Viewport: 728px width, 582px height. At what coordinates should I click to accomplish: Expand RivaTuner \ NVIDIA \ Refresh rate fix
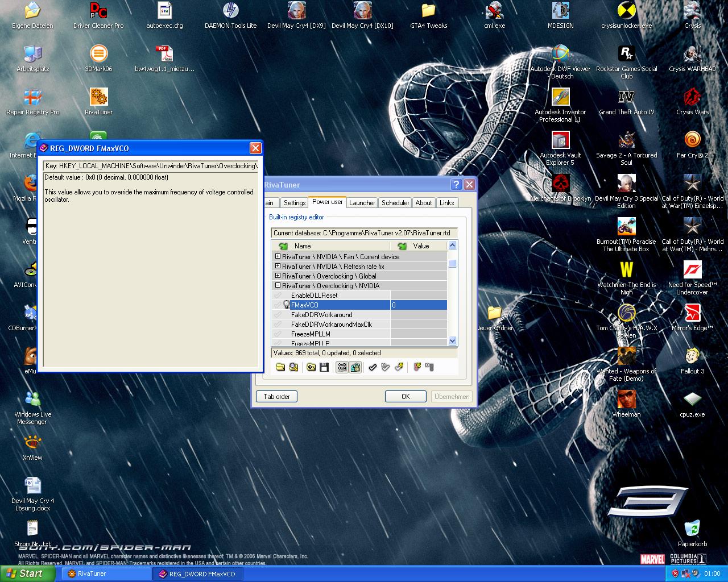[278, 266]
